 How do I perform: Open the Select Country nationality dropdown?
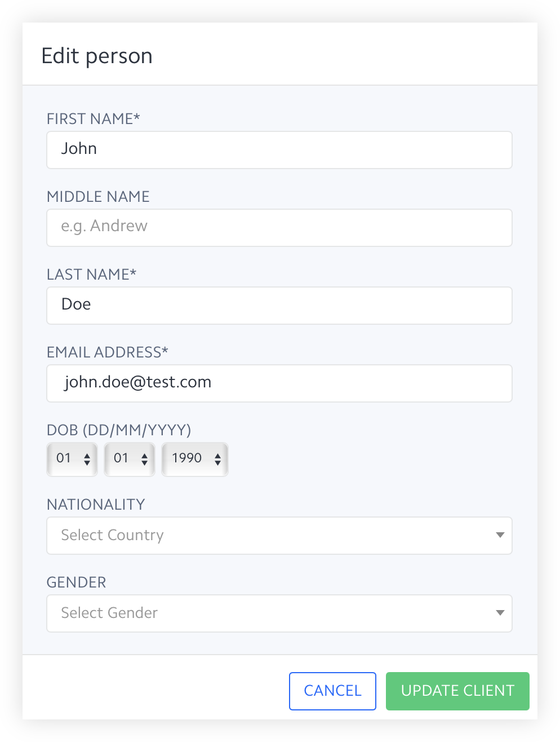[x=279, y=536]
